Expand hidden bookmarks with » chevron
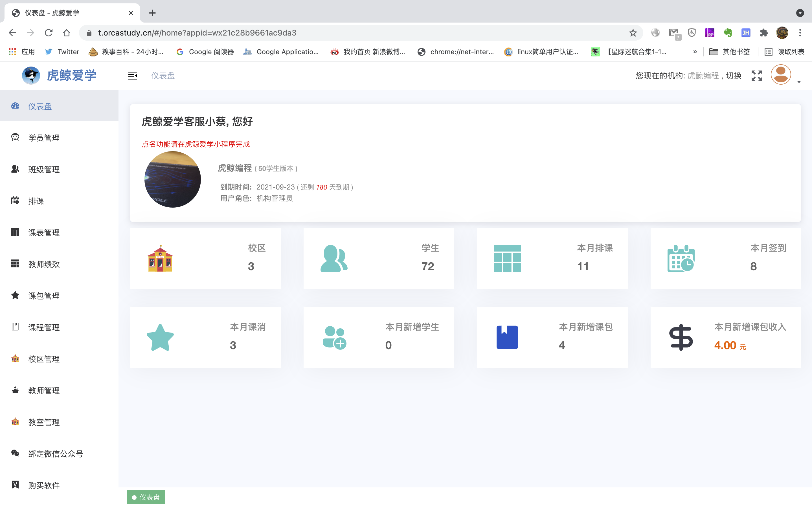The height and width of the screenshot is (506, 812). (695, 52)
